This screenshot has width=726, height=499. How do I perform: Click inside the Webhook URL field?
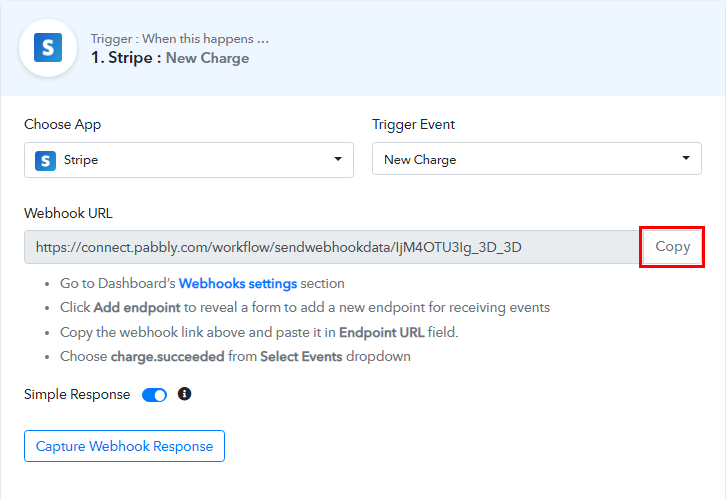click(333, 247)
